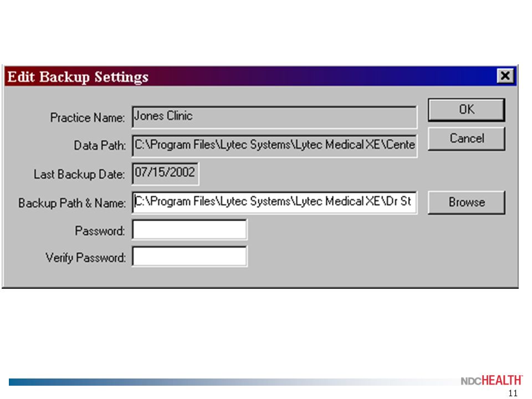Browse for a backup path location

click(466, 202)
